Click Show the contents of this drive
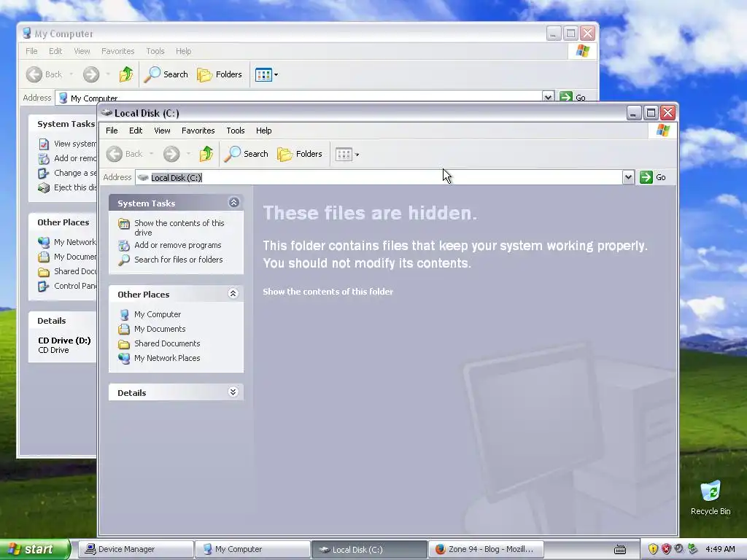The height and width of the screenshot is (560, 747). point(179,227)
